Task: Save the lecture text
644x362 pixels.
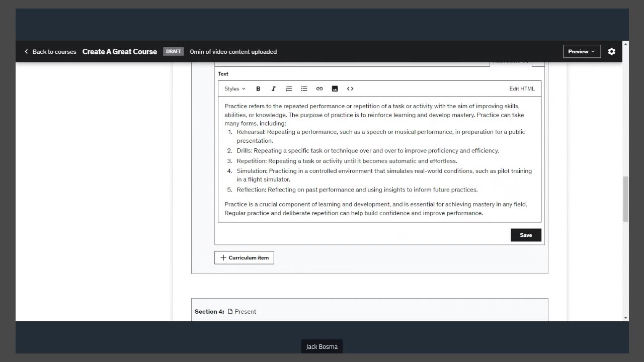Action: 526,235
